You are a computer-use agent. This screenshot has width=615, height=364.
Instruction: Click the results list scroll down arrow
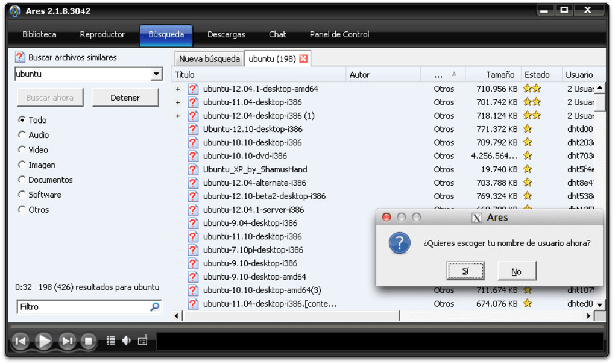click(x=600, y=304)
